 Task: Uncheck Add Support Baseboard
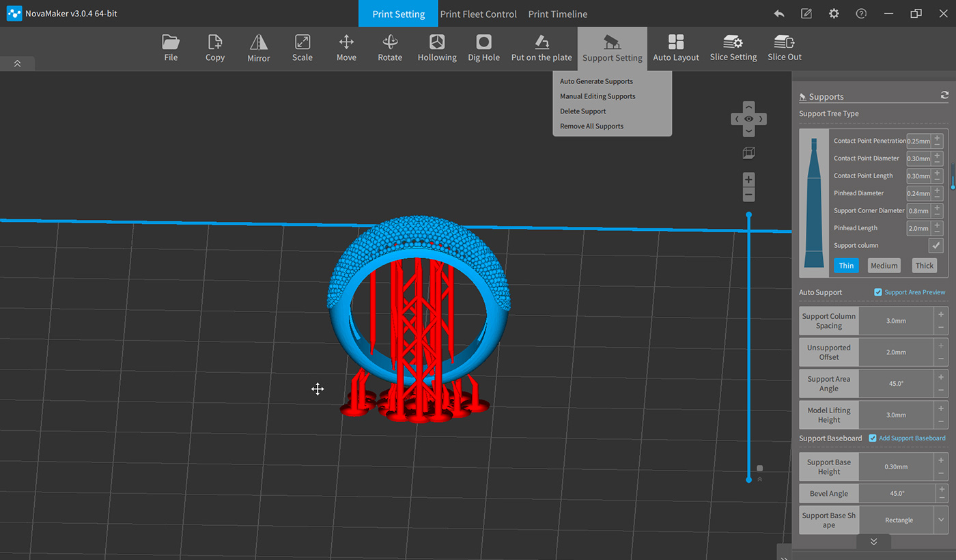873,438
